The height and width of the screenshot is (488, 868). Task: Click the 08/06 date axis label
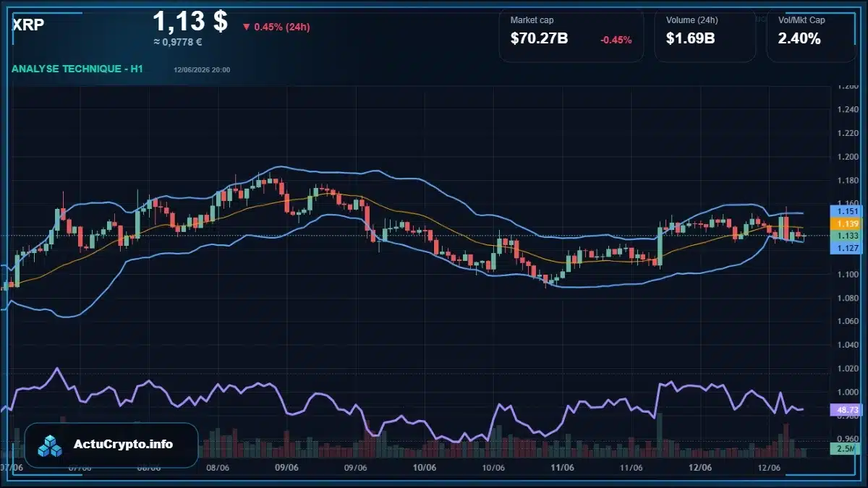click(218, 468)
